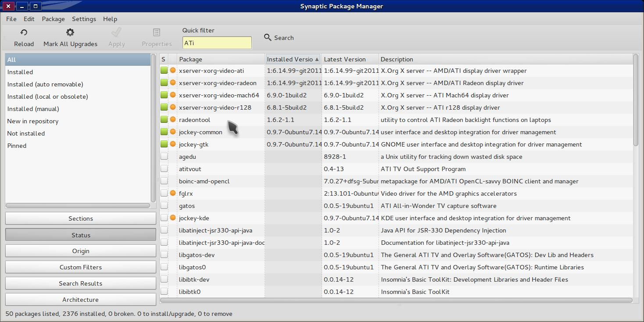Click the Apply checkmark icon
This screenshot has width=644, height=322.
[x=116, y=32]
